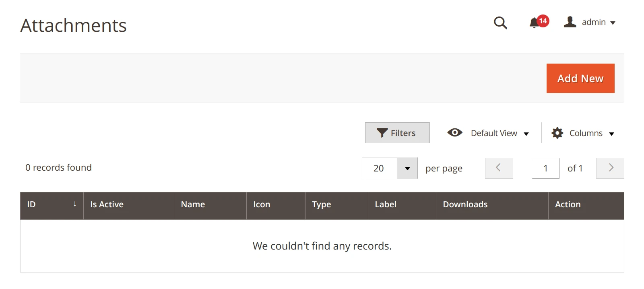Click the admin account avatar icon
The width and height of the screenshot is (644, 289).
(570, 22)
